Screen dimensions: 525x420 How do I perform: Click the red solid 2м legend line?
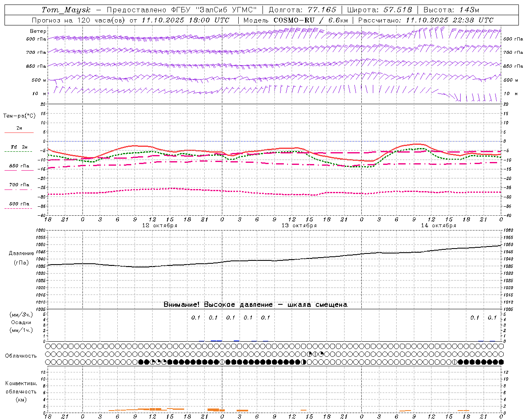click(19, 132)
